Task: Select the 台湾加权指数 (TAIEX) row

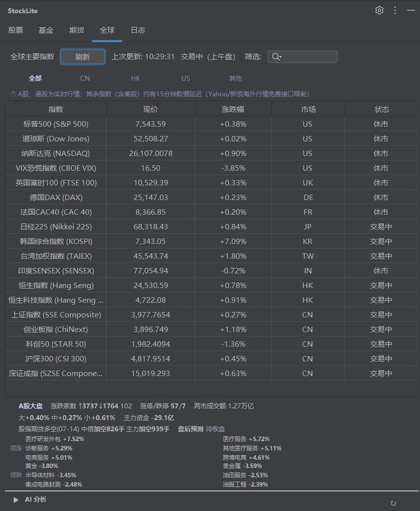Action: click(x=211, y=256)
